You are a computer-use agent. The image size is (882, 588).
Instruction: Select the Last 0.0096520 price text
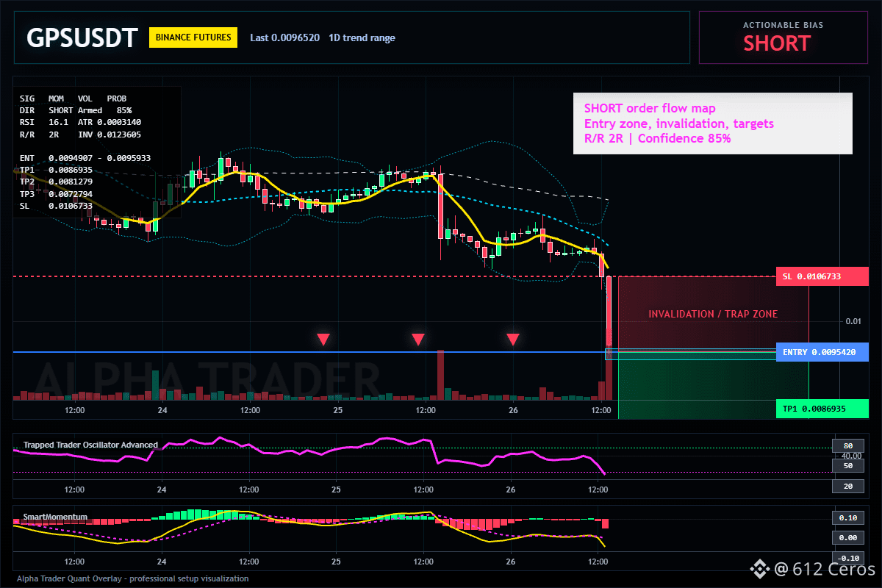pyautogui.click(x=284, y=37)
